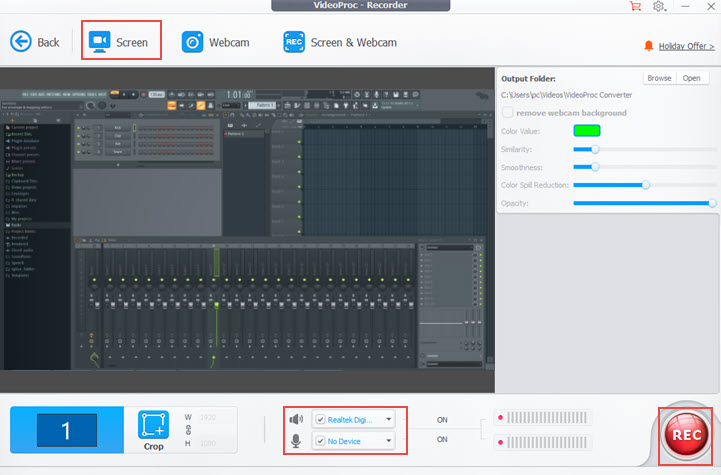Toggle the Realtek speaker device checkbox

(x=320, y=419)
